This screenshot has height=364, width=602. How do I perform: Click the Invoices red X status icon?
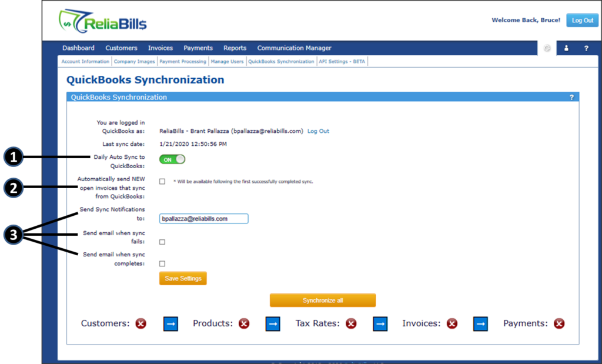452,323
